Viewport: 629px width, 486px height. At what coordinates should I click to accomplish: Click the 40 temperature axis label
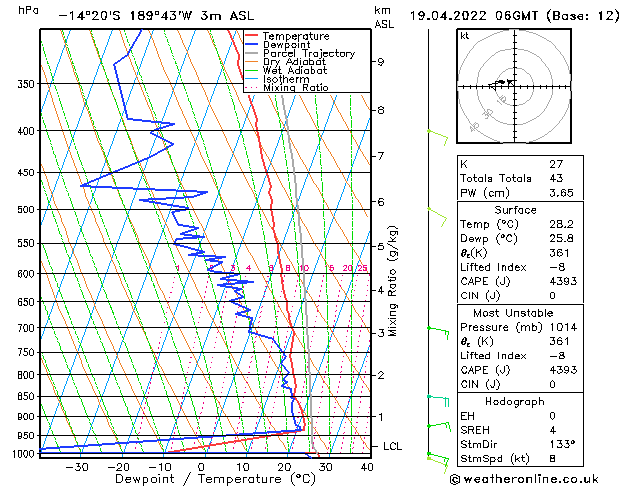point(367,467)
